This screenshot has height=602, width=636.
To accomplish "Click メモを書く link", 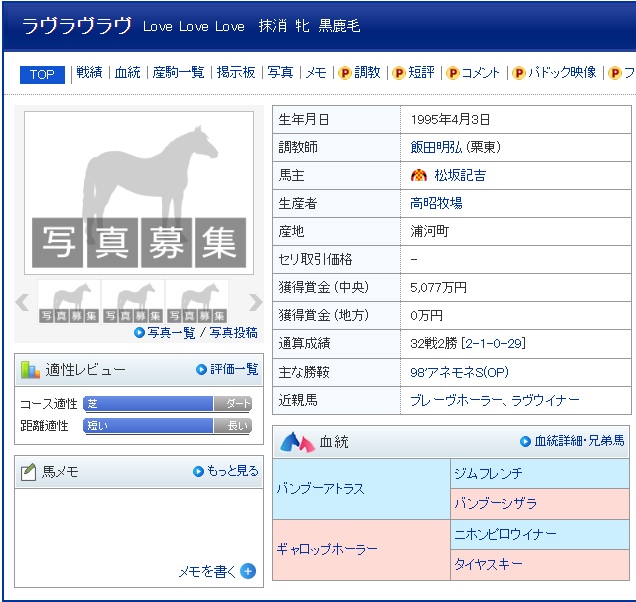I will pyautogui.click(x=207, y=572).
